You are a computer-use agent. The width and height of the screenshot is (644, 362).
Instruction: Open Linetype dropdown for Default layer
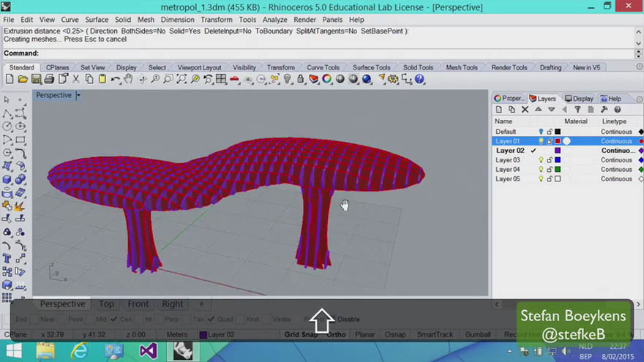tap(616, 132)
